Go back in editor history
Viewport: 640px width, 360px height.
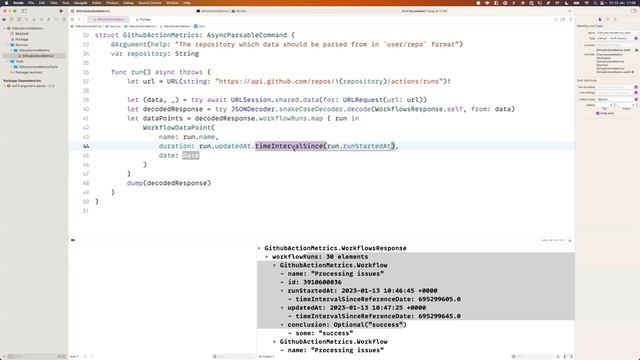pos(79,19)
